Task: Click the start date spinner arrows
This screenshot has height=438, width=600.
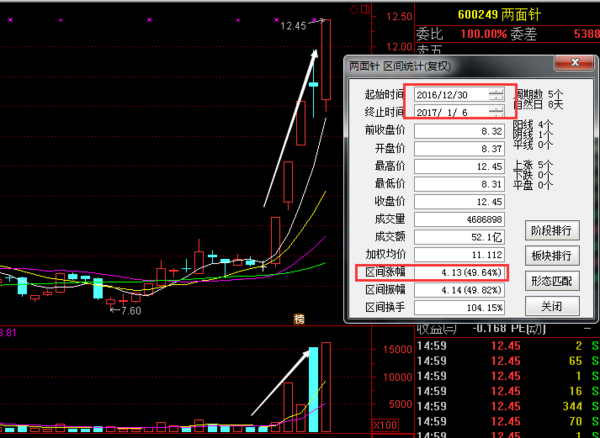Action: [497, 93]
